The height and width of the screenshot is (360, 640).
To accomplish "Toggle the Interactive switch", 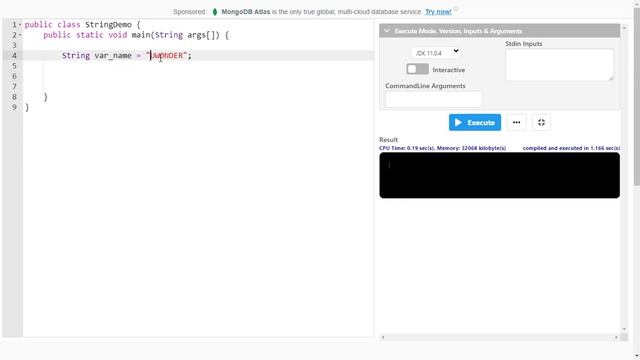I will coord(417,69).
